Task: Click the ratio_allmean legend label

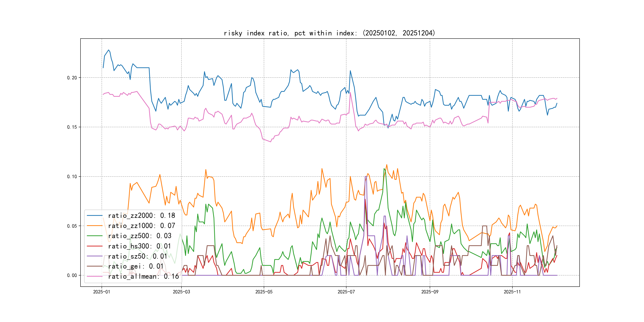Action: [143, 276]
